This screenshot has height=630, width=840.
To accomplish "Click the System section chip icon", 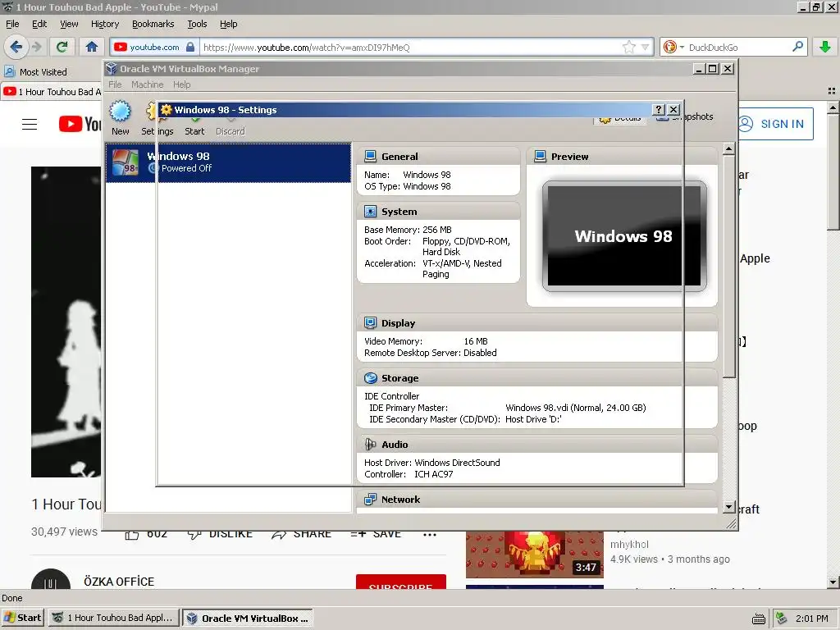I will tap(370, 211).
